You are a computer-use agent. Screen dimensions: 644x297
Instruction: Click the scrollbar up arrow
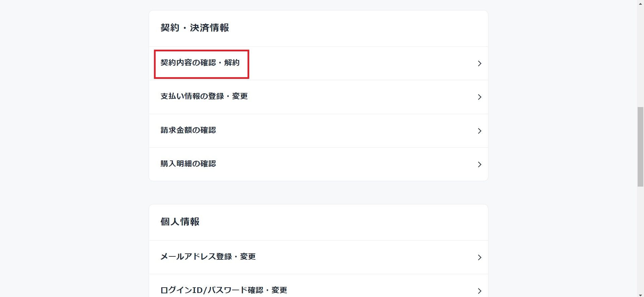pos(640,3)
